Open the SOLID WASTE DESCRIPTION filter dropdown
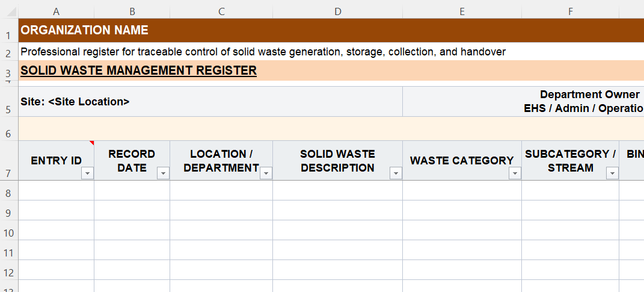This screenshot has height=292, width=644. (396, 173)
